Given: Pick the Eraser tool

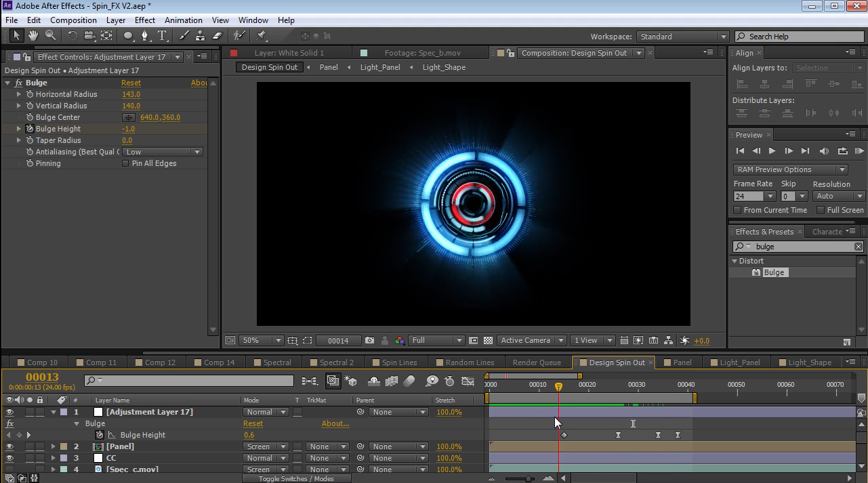Looking at the screenshot, I should coord(218,36).
